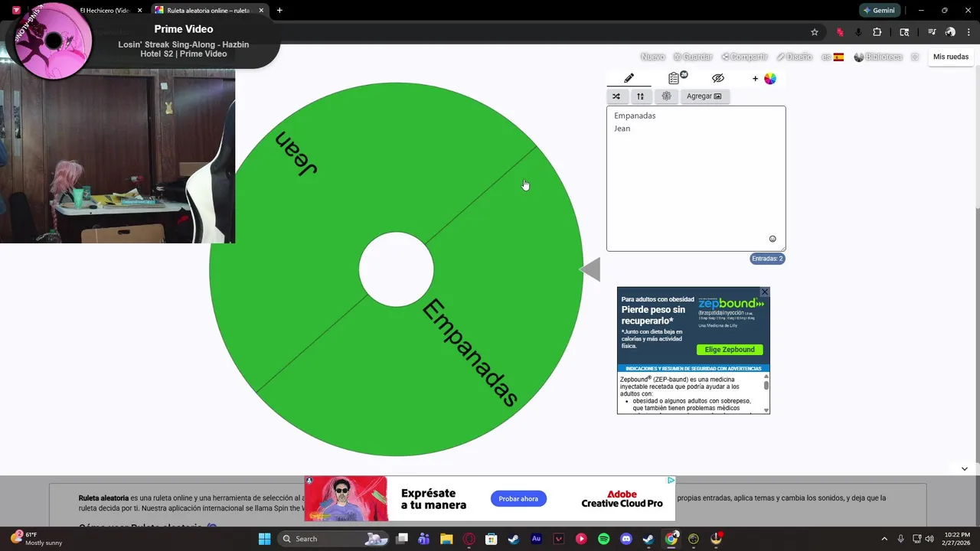Click the plus icon beside color wheel
The width and height of the screenshot is (980, 551).
coord(755,79)
